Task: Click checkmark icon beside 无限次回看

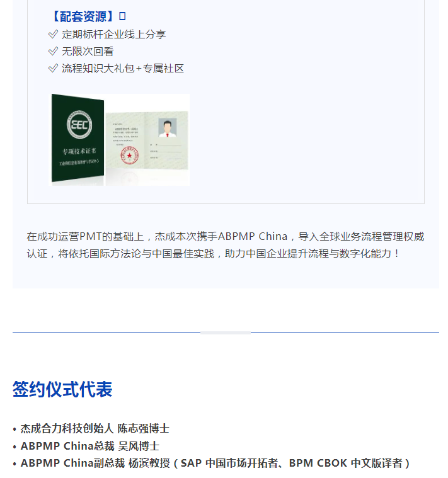Action: tap(53, 51)
